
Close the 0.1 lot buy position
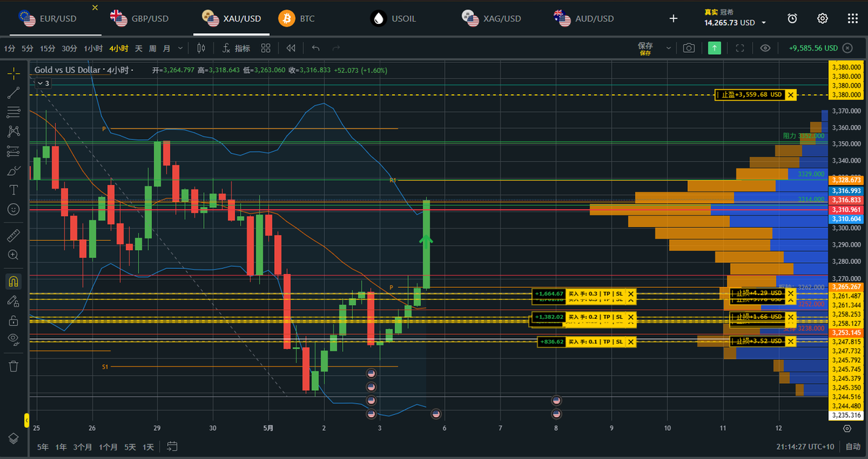[631, 341]
